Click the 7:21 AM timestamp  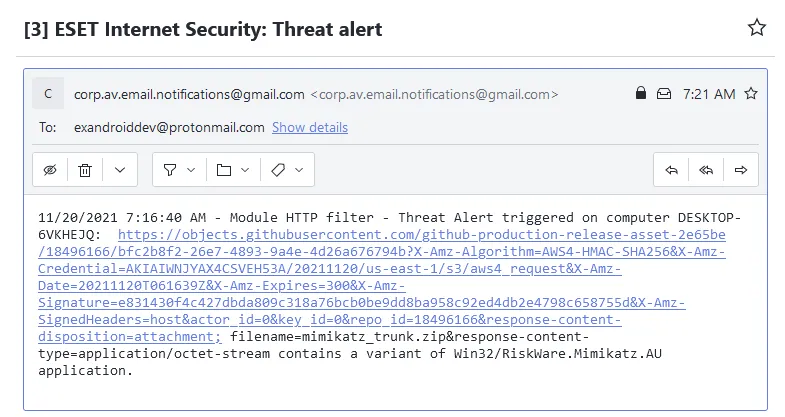[709, 94]
